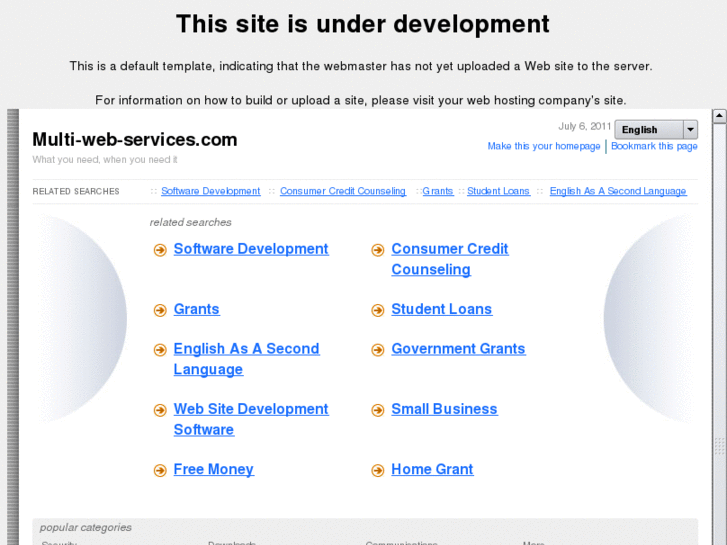Click arrow icon beside Grants link
The width and height of the screenshot is (727, 545).
[x=160, y=310]
